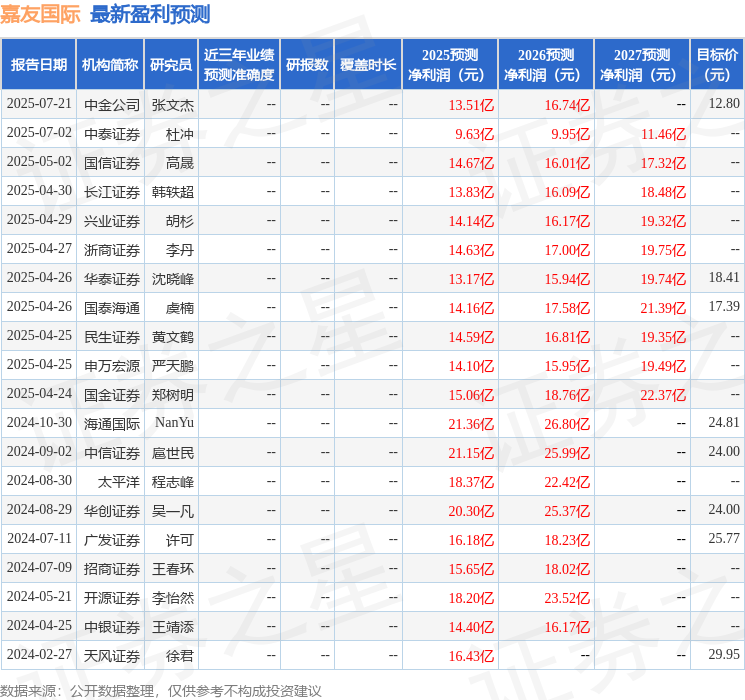Click the 机构简称 column header
The height and width of the screenshot is (700, 745).
110,65
